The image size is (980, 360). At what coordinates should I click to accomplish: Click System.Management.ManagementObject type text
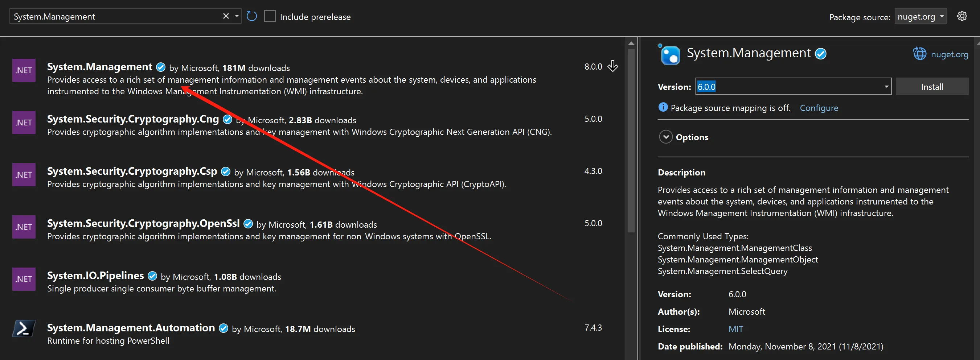pyautogui.click(x=738, y=260)
